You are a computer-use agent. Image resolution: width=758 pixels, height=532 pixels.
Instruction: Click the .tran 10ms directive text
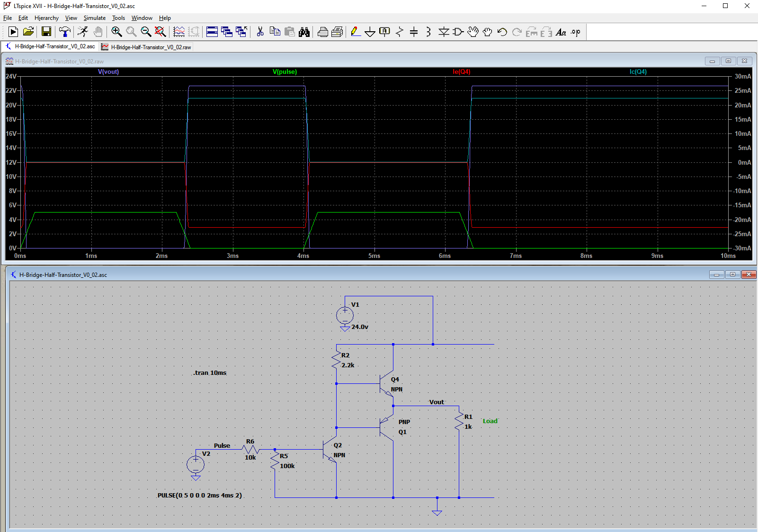point(210,373)
